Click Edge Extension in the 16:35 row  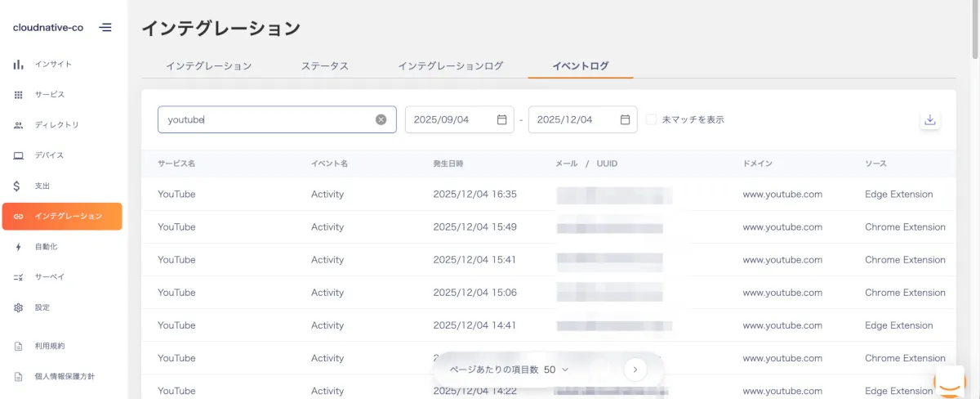coord(898,195)
